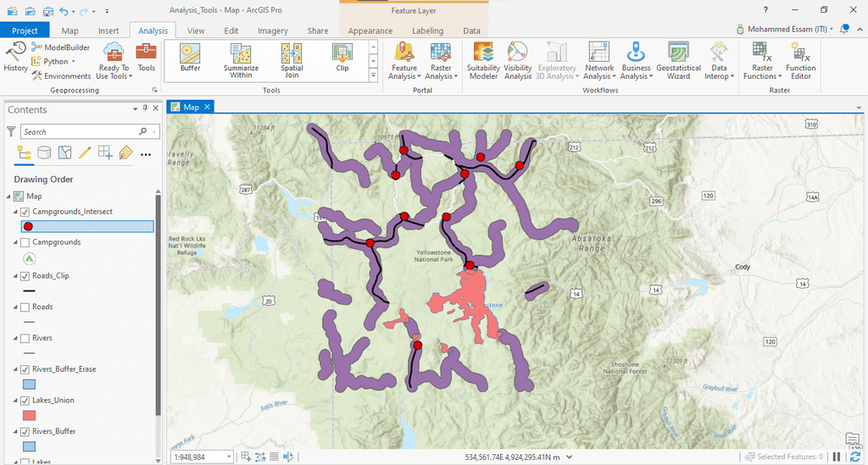Open the Function Editor
Viewport: 868px width, 465px height.
pos(800,61)
